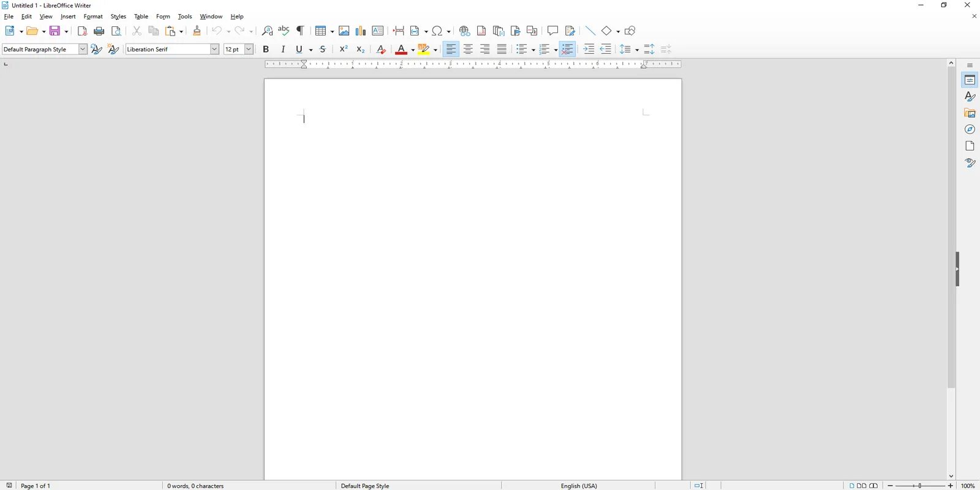Image resolution: width=980 pixels, height=490 pixels.
Task: Insert an endnote
Action: [499, 31]
